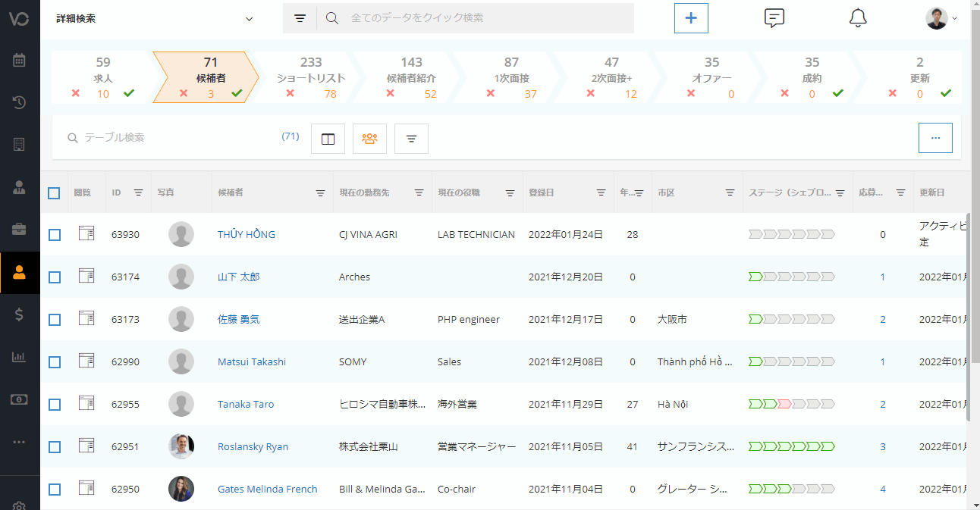Click the dollar sign sidebar icon
Viewport: 980px width, 510px height.
pyautogui.click(x=20, y=314)
